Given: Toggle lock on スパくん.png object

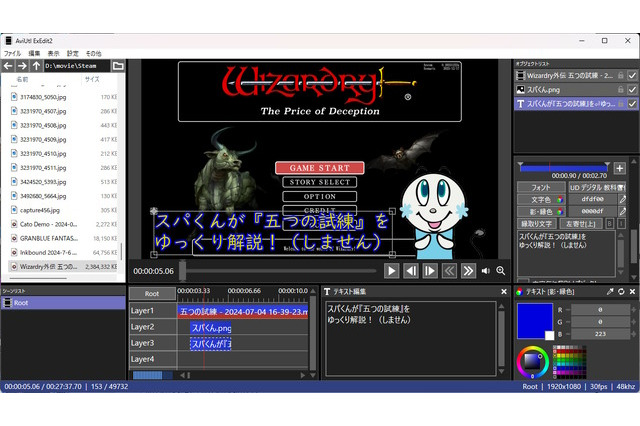Looking at the screenshot, I should point(620,89).
